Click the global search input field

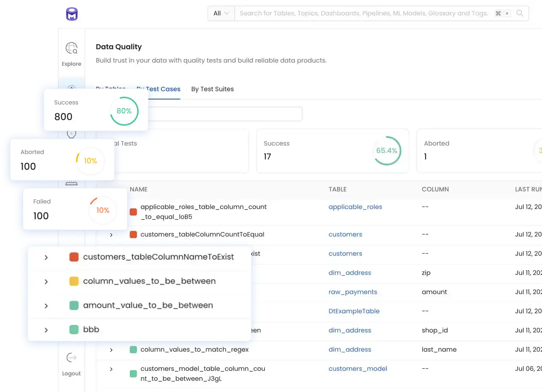(367, 13)
